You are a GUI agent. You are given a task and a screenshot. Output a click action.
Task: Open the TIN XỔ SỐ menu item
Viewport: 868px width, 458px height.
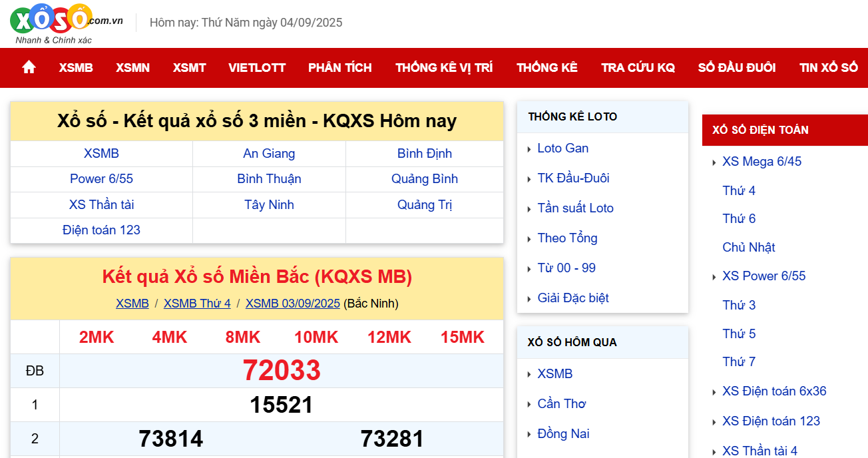[x=828, y=67]
